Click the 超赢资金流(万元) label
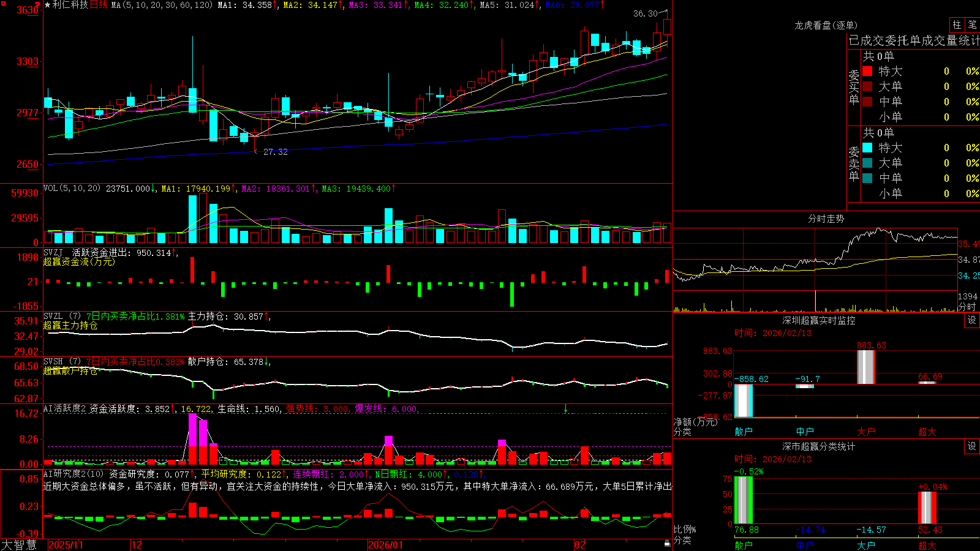Image resolution: width=980 pixels, height=551 pixels. point(79,261)
